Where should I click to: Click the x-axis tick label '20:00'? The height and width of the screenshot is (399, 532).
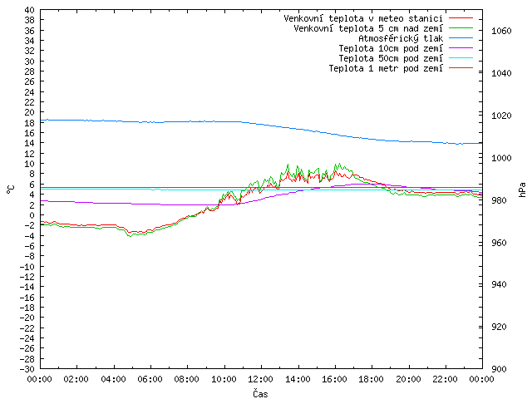click(408, 379)
